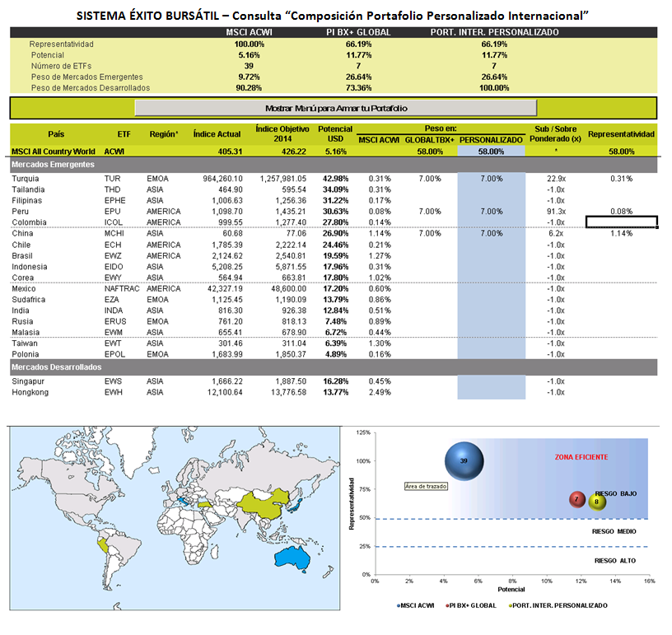This screenshot has height=635, width=672.
Task: Click Turquia personalized weight cell 7.00%
Action: (x=491, y=179)
